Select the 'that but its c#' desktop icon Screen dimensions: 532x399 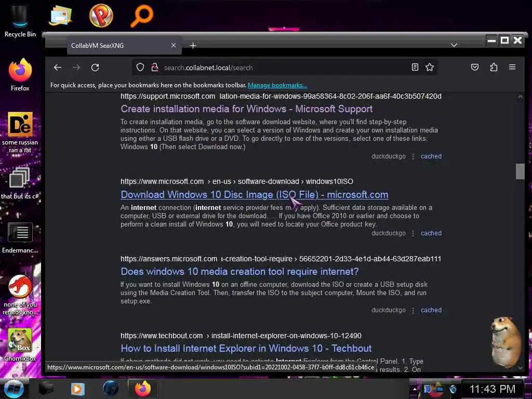coord(20,183)
